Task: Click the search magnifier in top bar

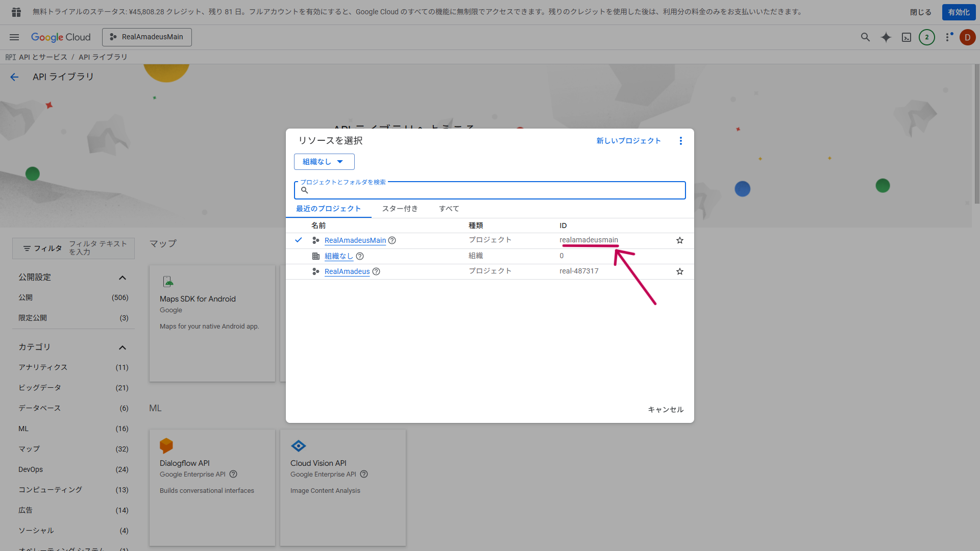Action: 865,37
